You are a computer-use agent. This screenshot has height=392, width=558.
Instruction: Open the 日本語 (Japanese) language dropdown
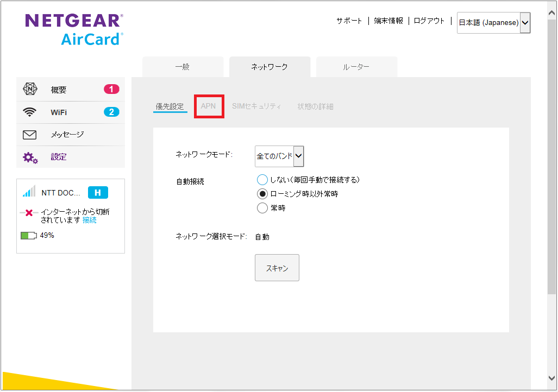pyautogui.click(x=493, y=23)
